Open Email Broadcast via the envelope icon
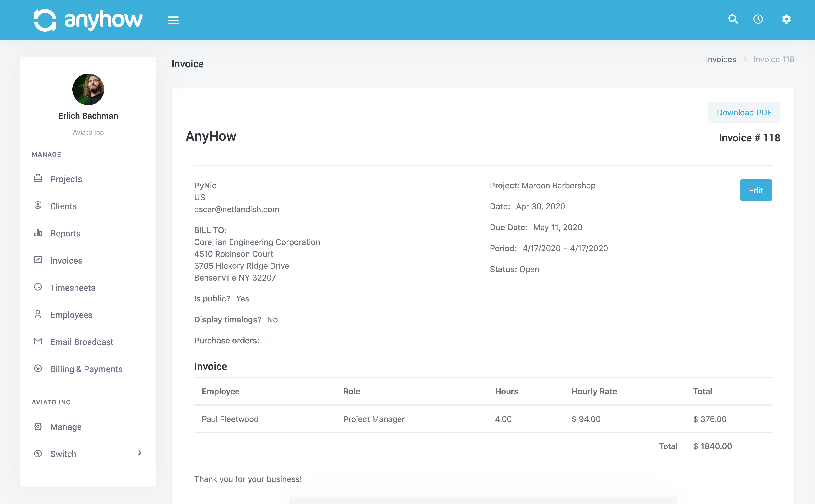The image size is (815, 504). [38, 341]
